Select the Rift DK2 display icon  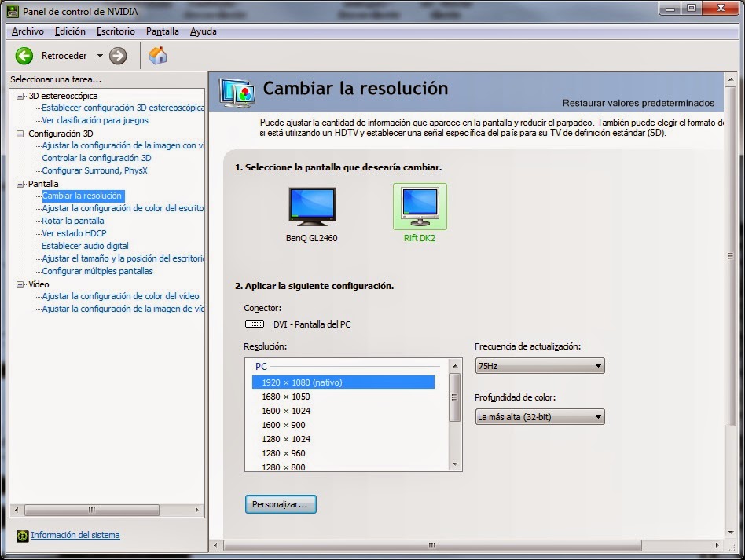click(420, 207)
